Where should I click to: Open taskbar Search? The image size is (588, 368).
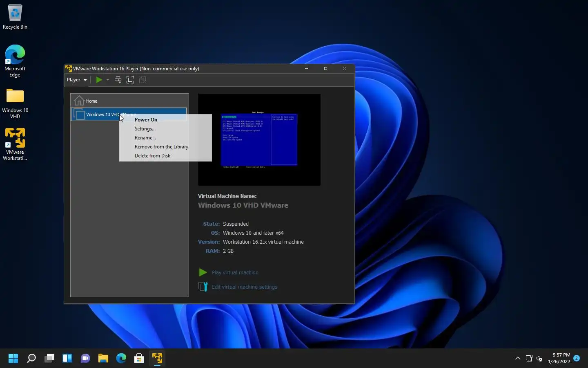pyautogui.click(x=31, y=359)
